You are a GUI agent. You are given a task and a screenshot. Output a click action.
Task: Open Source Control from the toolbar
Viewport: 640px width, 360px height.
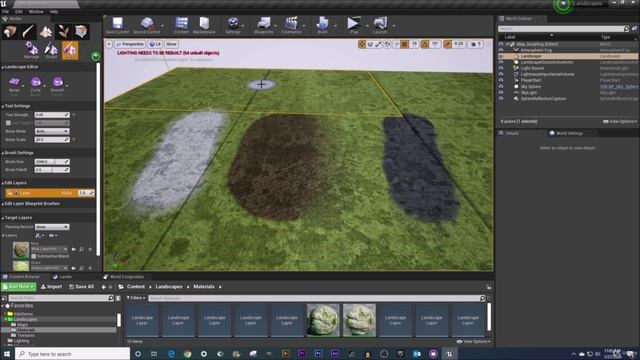tap(147, 25)
